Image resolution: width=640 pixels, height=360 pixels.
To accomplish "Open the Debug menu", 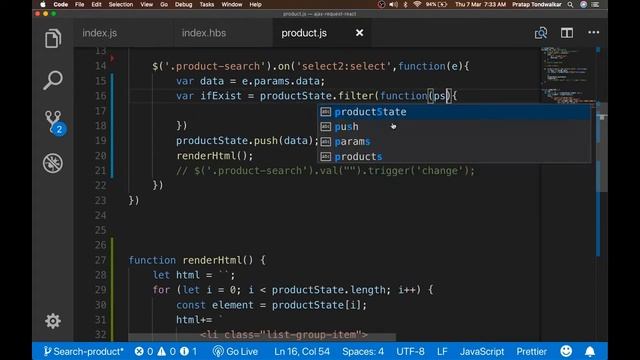I will (184, 4).
